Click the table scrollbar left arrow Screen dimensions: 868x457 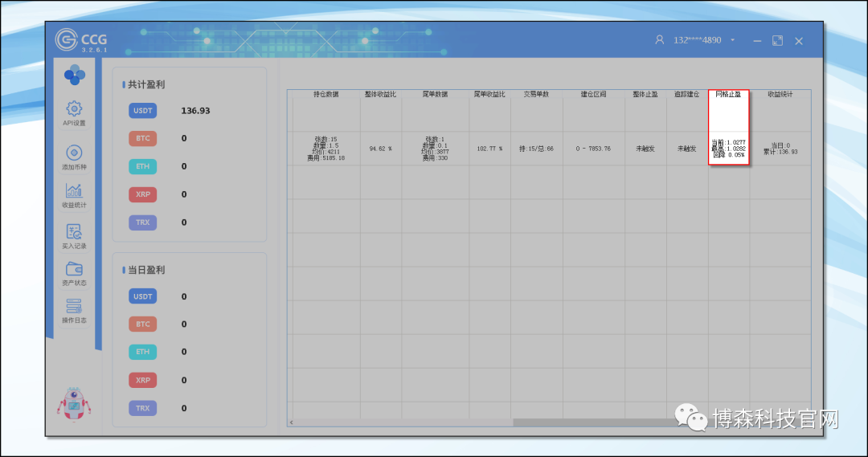291,422
